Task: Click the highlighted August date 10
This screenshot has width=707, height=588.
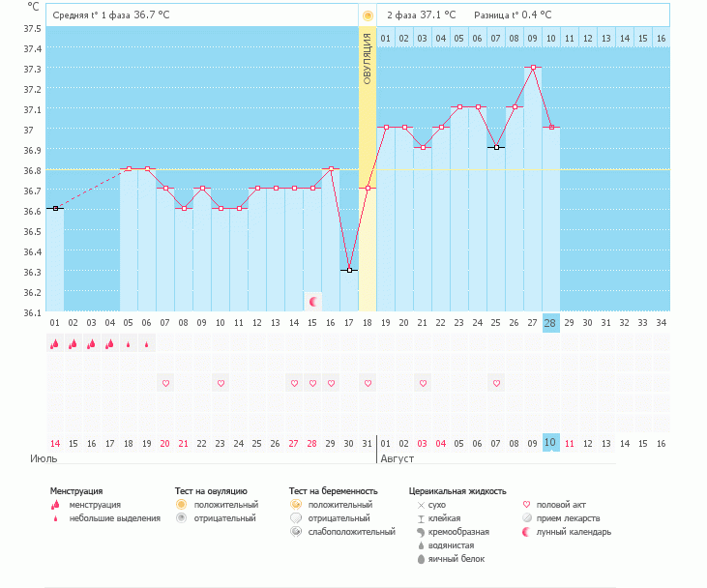Action: click(551, 442)
